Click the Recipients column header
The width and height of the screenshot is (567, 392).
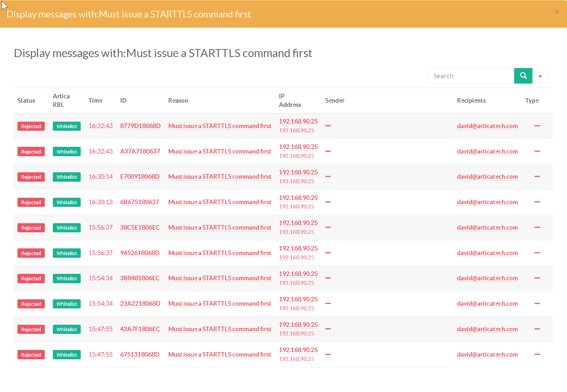(x=471, y=100)
